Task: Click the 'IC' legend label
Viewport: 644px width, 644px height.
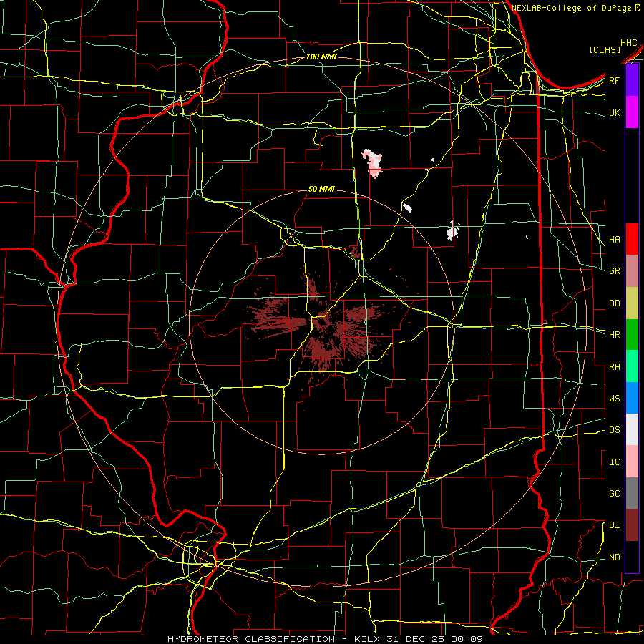Action: 614,462
